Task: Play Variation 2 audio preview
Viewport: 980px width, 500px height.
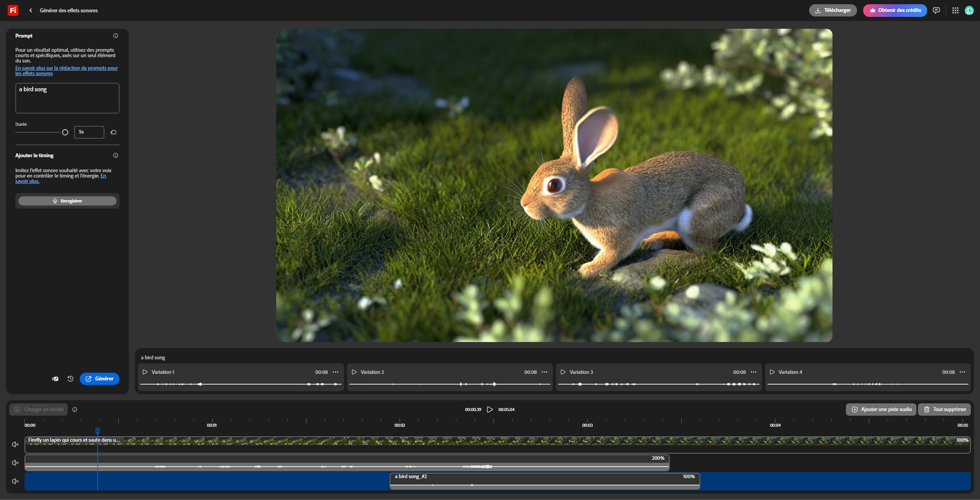Action: [354, 372]
